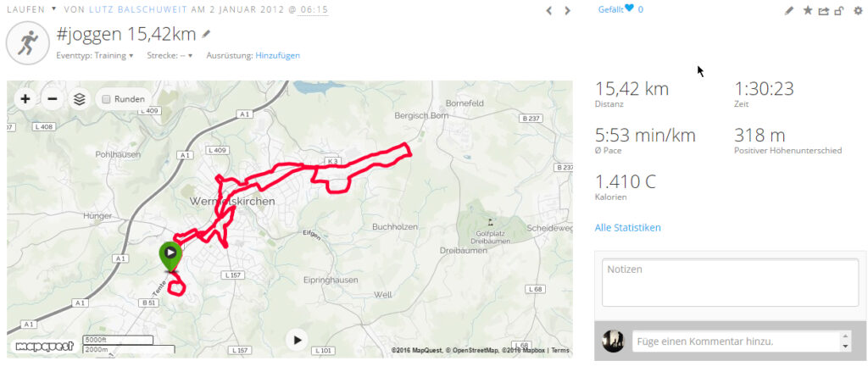
Task: Toggle the privacy lock icon
Action: pyautogui.click(x=839, y=10)
